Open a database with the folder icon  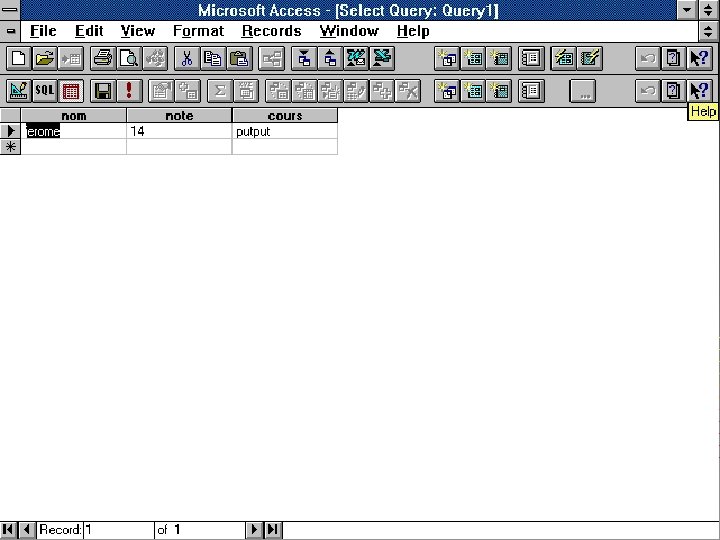tap(45, 59)
